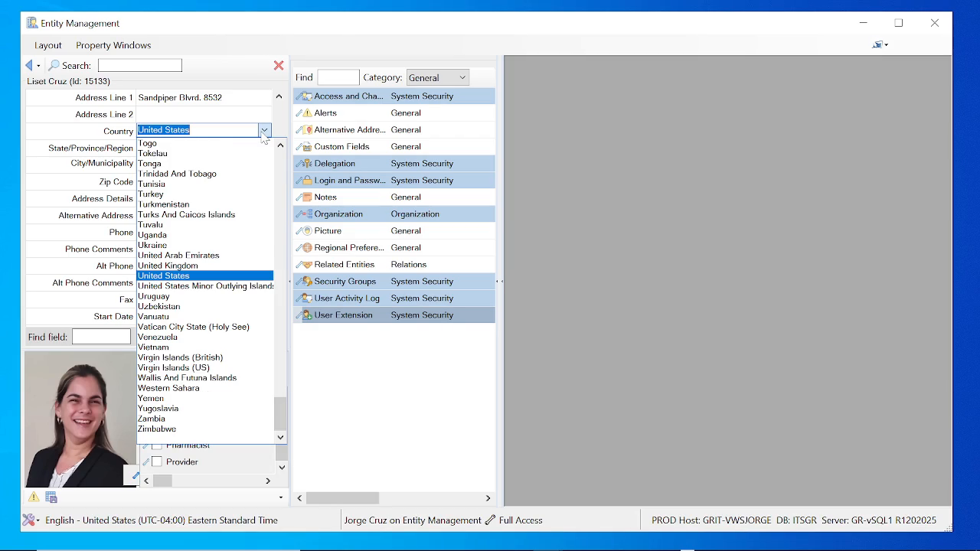The image size is (980, 551).
Task: Open the Layout menu
Action: pyautogui.click(x=48, y=45)
